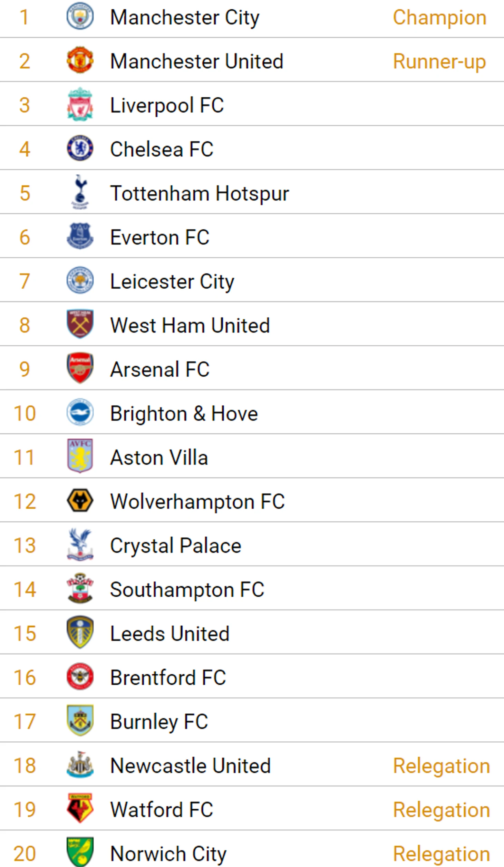Select the Tottenham Hotspur cockerel logo

(x=80, y=192)
